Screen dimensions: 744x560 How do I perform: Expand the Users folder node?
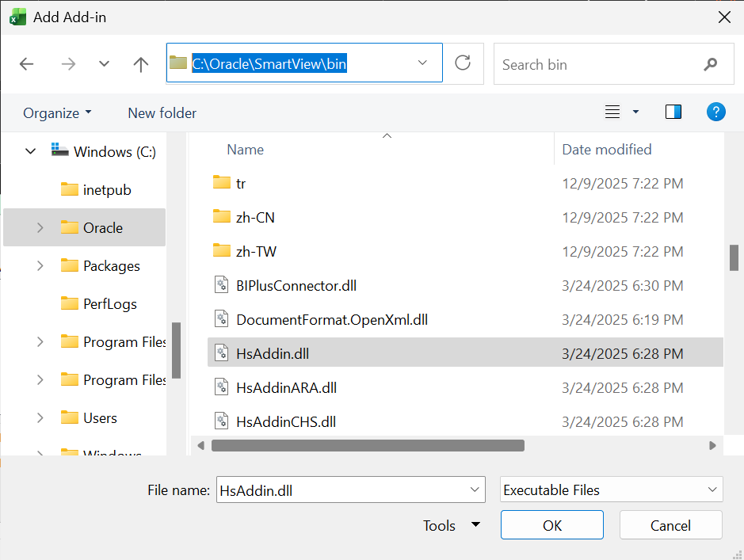pyautogui.click(x=40, y=417)
